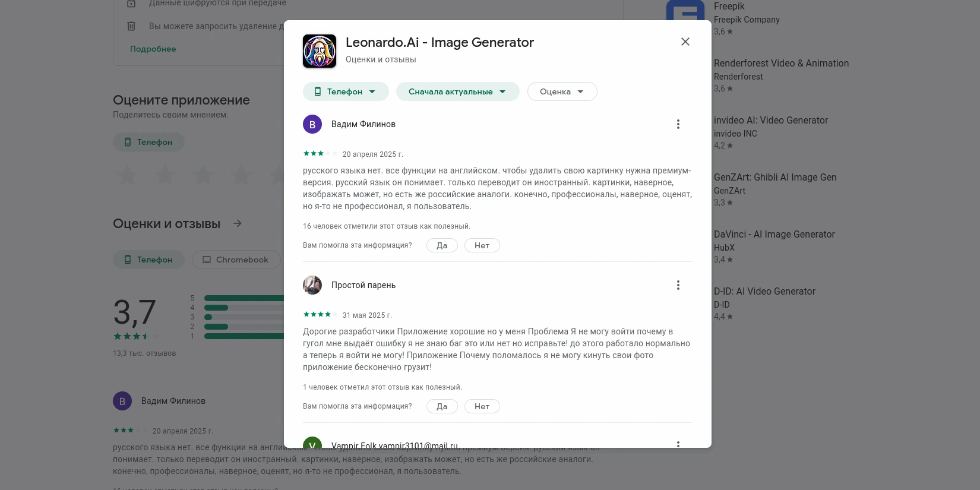This screenshot has height=490, width=980.
Task: Open the Телефон device filter dropdown
Action: point(346,91)
